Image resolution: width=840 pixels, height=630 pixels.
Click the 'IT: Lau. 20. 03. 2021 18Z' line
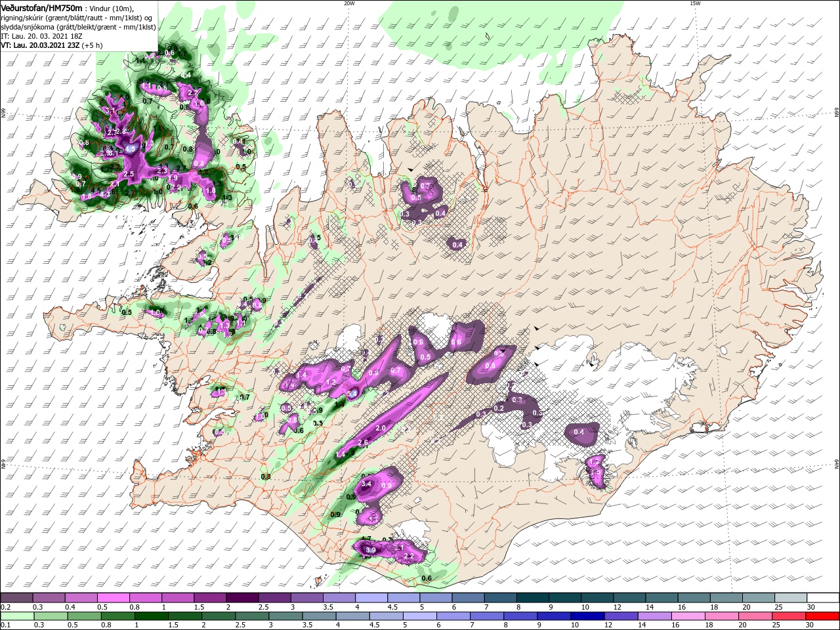click(41, 36)
